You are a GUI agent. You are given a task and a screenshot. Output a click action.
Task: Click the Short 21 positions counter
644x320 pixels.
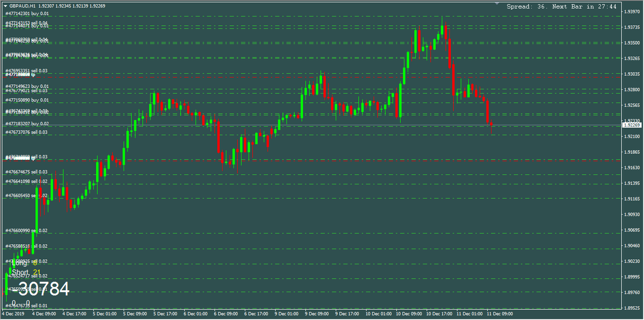(x=26, y=272)
